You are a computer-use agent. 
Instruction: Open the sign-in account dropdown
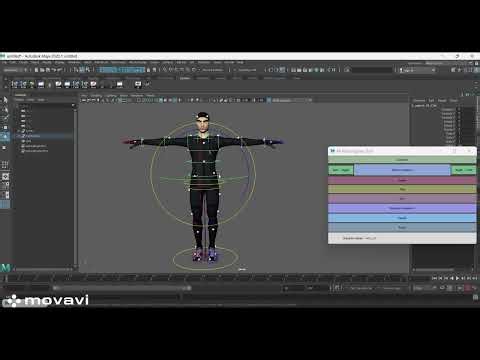pos(417,70)
